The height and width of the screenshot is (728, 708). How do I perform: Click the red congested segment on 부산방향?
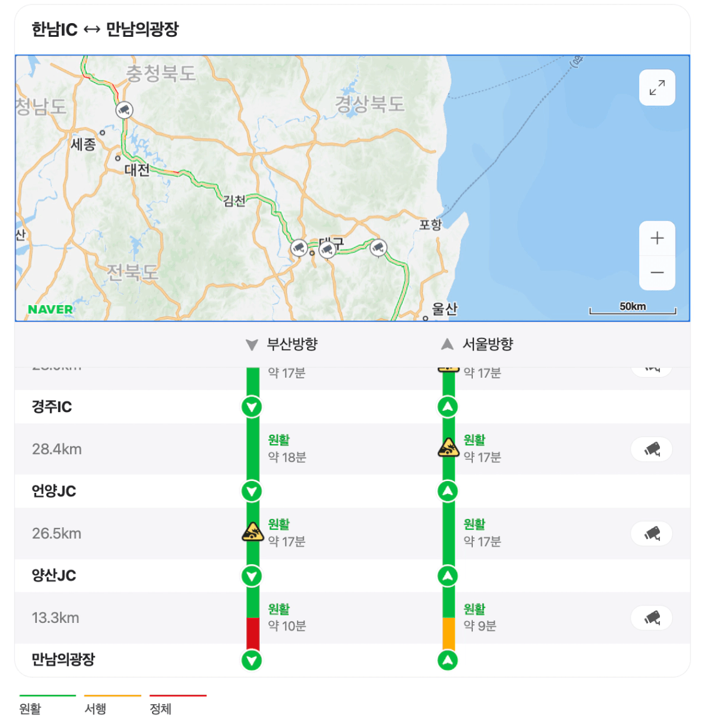point(253,634)
